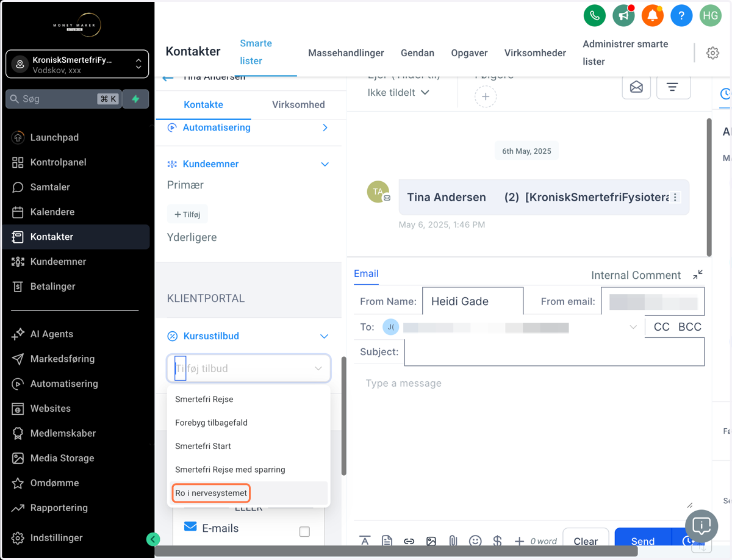732x560 pixels.
Task: Open three-dot menu on Tina Andersen email
Action: (x=675, y=198)
